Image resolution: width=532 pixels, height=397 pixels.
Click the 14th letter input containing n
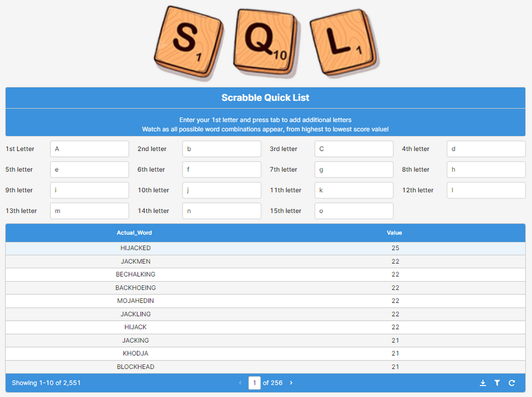(221, 211)
